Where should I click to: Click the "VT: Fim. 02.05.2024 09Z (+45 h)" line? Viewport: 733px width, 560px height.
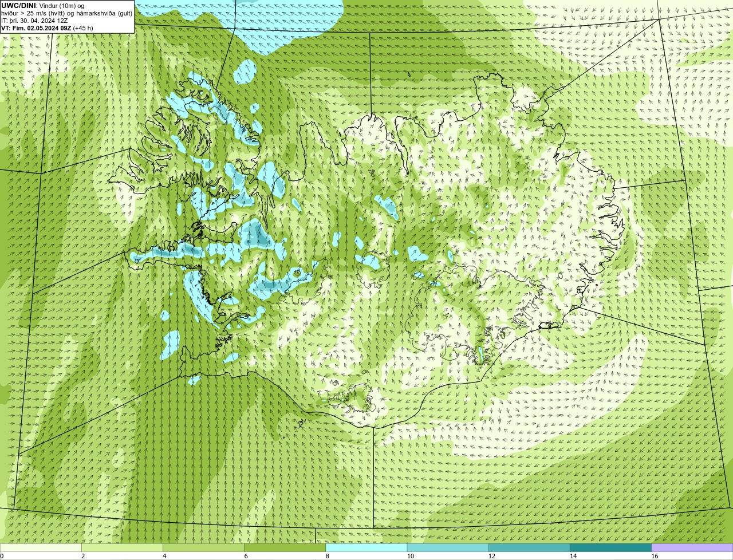pos(47,28)
